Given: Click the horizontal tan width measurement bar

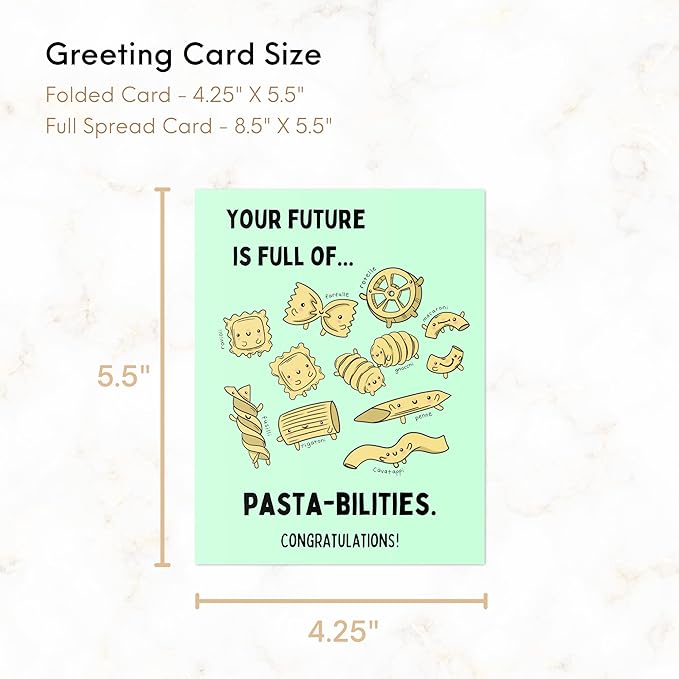Looking at the screenshot, I should (341, 601).
